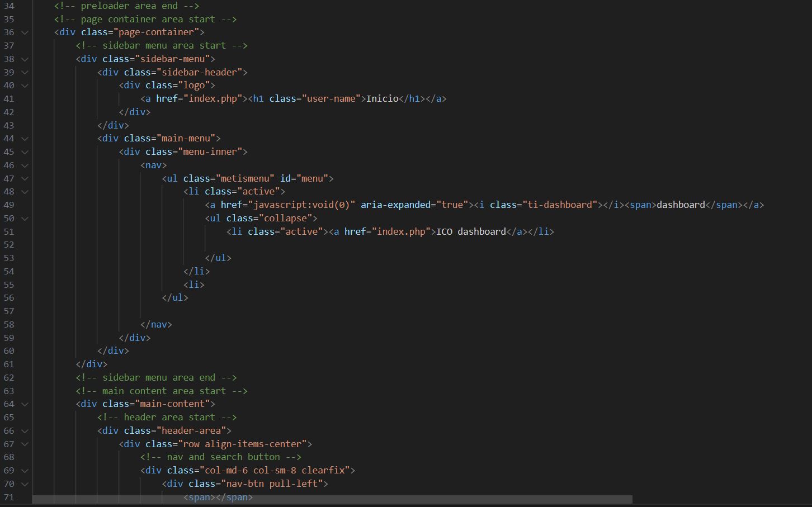Collapse fold arrow on line 67

25,444
